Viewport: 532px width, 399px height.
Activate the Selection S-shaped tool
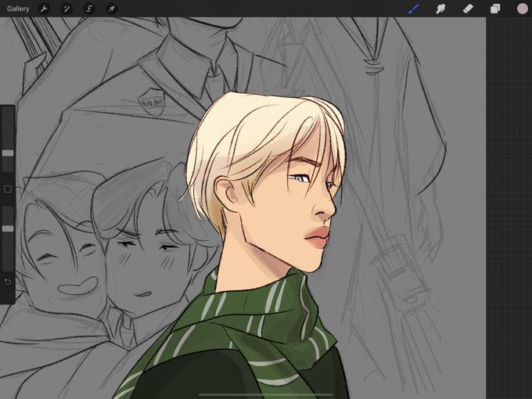(89, 9)
